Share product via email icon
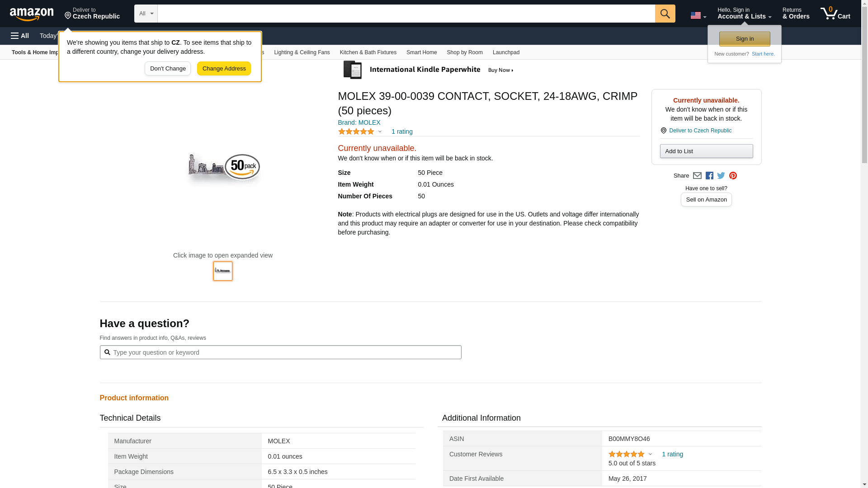Screen dimensions: 868x488 [697, 176]
